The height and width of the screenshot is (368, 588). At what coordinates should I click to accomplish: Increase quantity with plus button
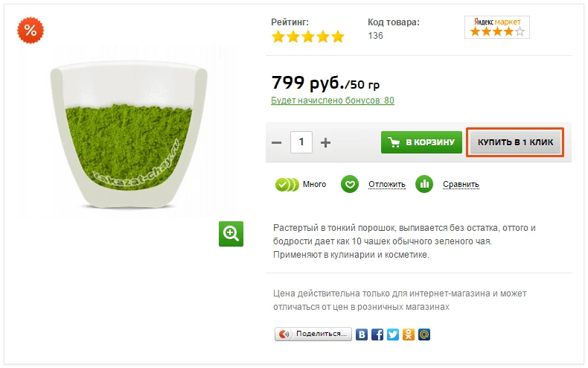click(x=325, y=143)
